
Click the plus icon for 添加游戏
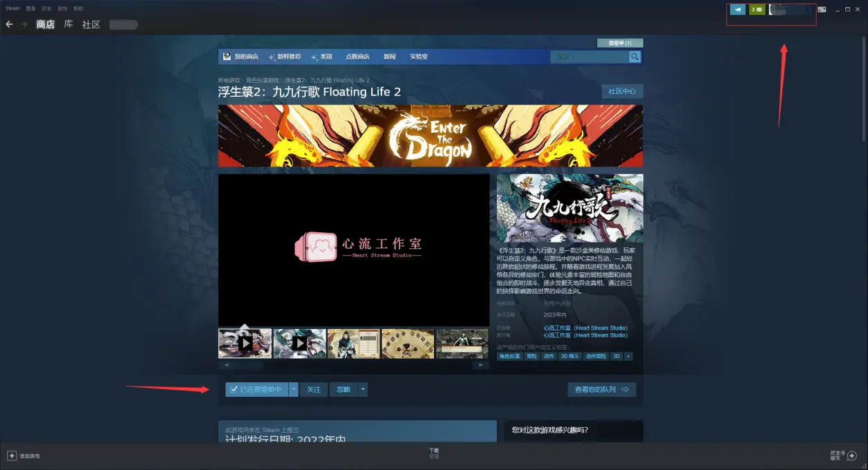(x=12, y=456)
